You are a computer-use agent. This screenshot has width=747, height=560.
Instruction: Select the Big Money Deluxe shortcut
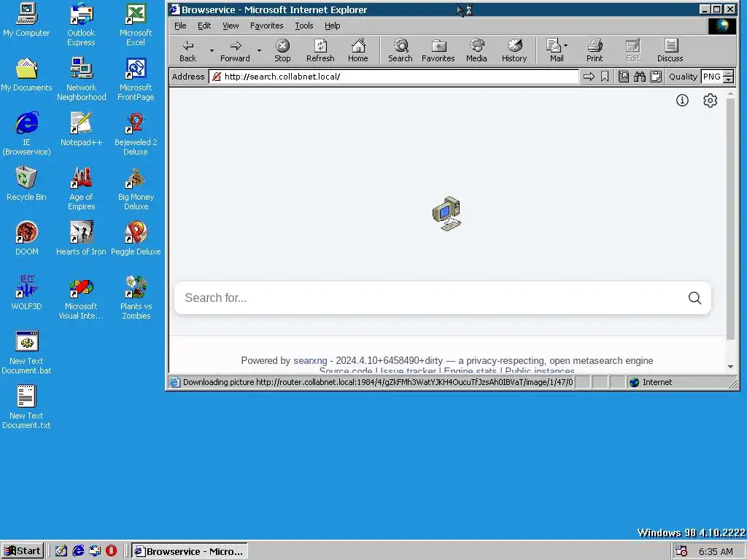tap(136, 189)
